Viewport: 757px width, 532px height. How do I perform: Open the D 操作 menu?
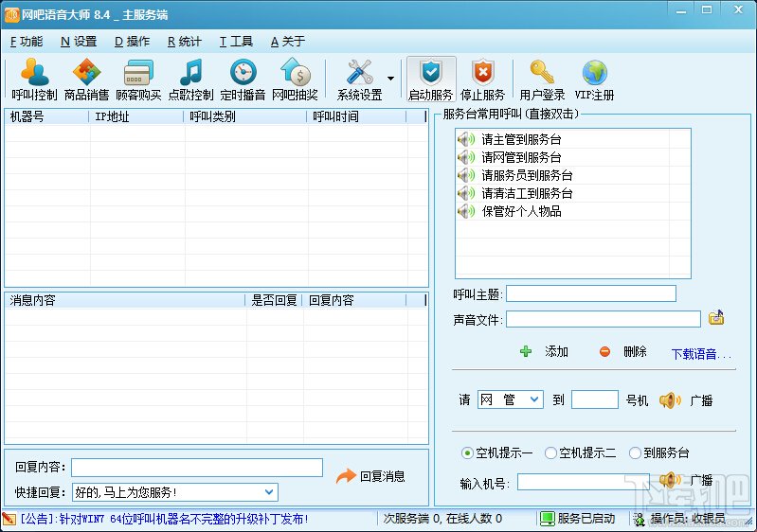pos(132,42)
